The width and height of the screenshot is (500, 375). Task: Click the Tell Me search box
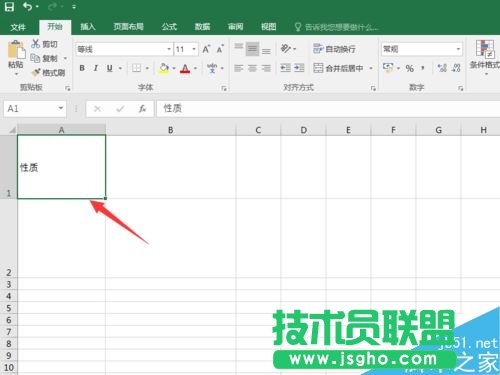click(x=337, y=27)
